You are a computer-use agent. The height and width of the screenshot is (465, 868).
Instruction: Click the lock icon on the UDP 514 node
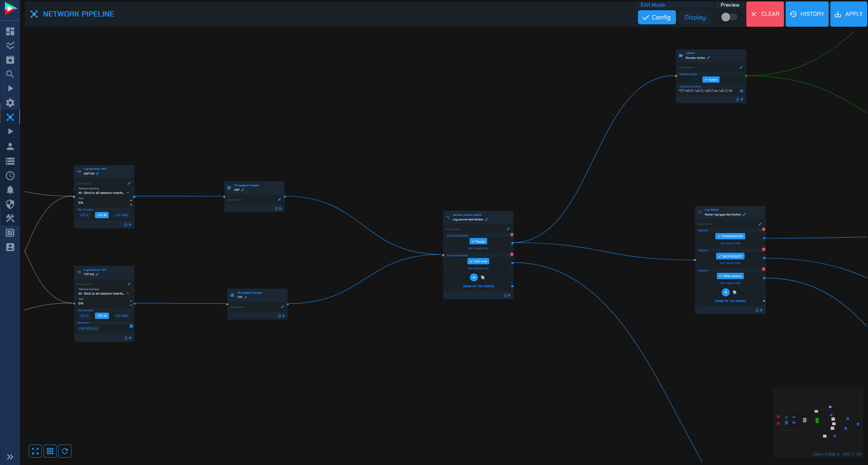point(126,225)
